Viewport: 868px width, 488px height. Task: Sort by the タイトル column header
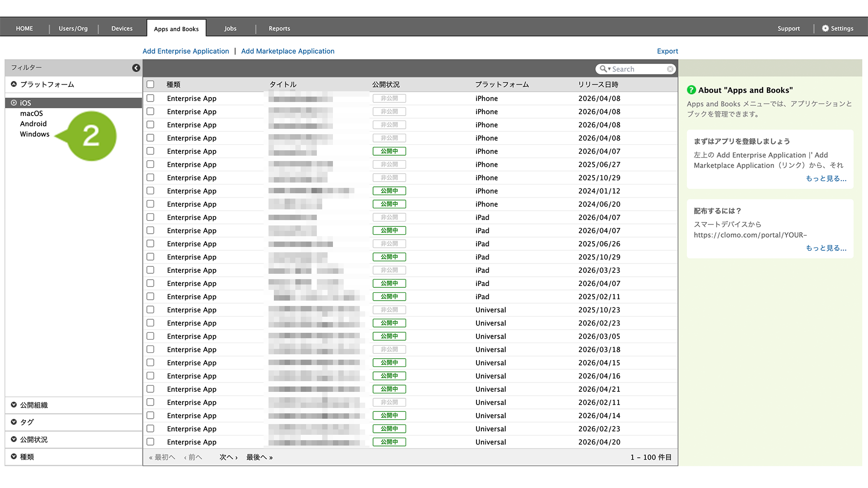point(283,84)
